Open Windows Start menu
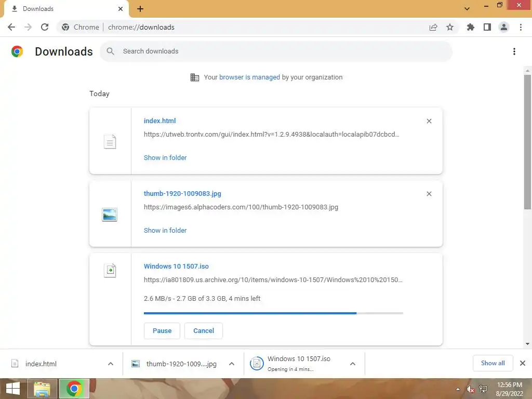 pyautogui.click(x=13, y=389)
